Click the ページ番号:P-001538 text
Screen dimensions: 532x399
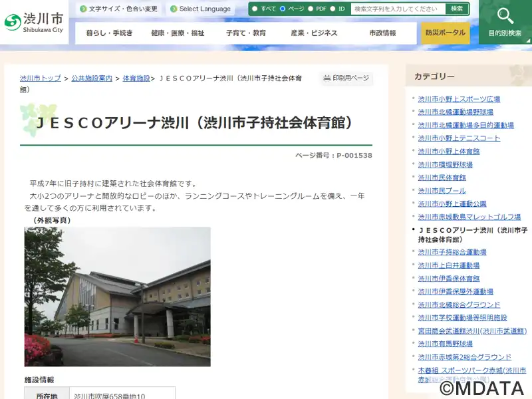coord(334,156)
